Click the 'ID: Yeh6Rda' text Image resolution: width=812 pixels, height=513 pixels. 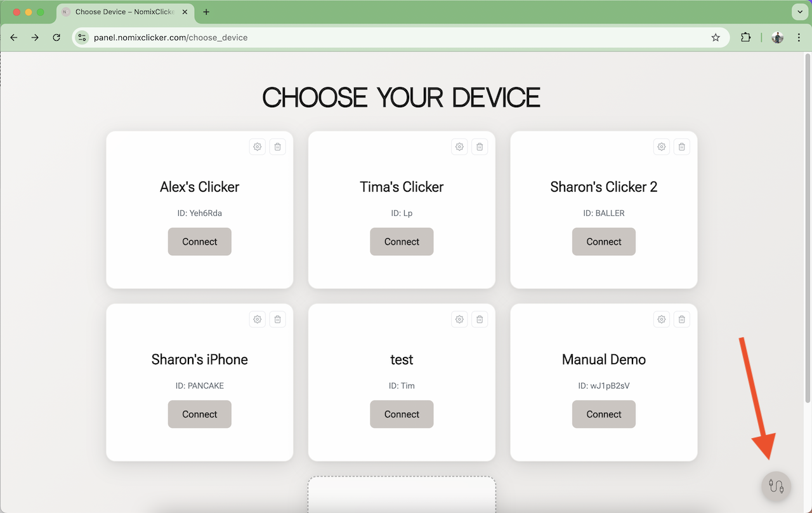coord(200,213)
